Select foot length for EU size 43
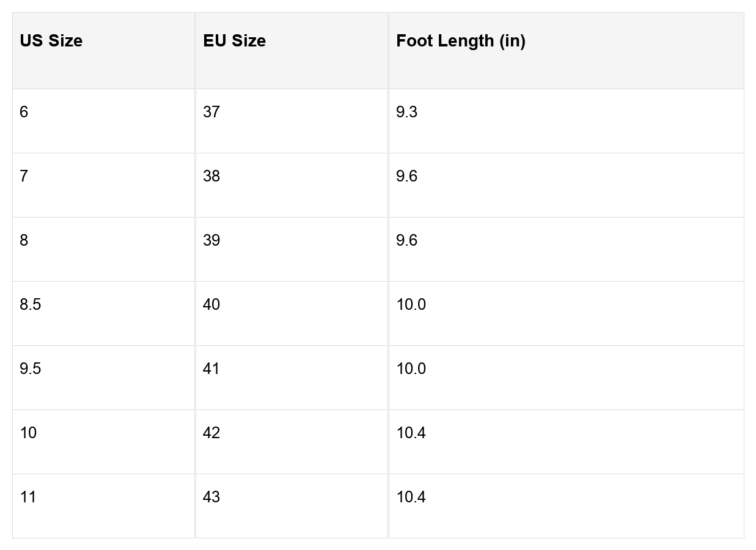This screenshot has height=550, width=756. pyautogui.click(x=411, y=497)
